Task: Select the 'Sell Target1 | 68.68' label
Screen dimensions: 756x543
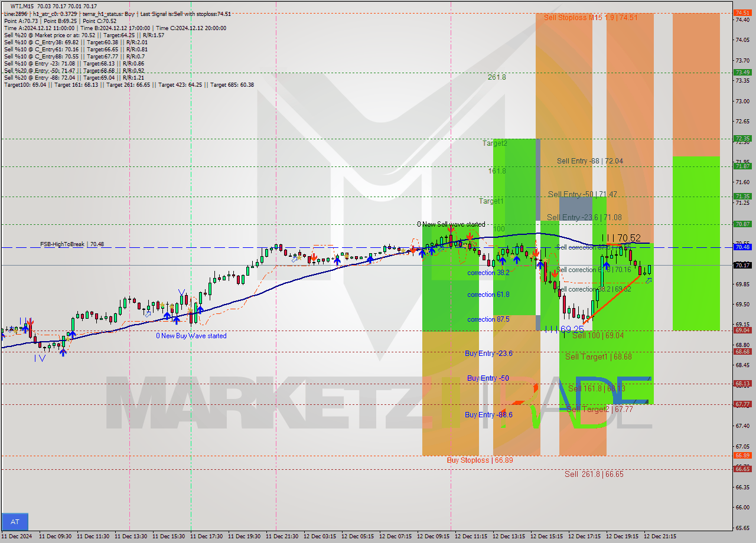Action: [598, 356]
